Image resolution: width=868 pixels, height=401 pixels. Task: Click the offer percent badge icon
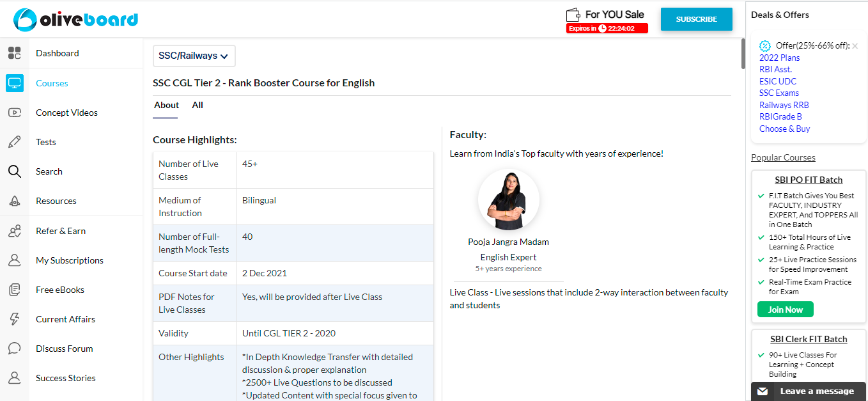(x=764, y=46)
